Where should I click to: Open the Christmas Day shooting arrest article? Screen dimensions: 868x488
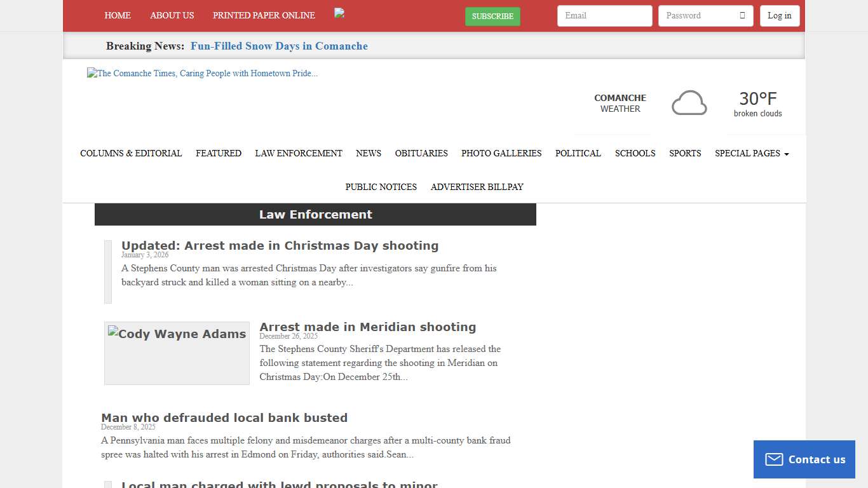coord(280,245)
